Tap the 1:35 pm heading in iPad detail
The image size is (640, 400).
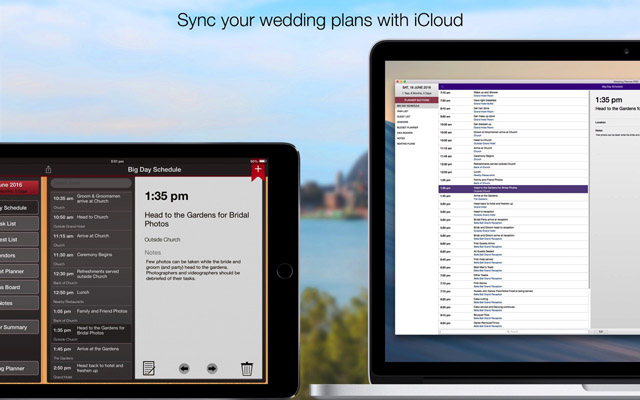tap(167, 196)
